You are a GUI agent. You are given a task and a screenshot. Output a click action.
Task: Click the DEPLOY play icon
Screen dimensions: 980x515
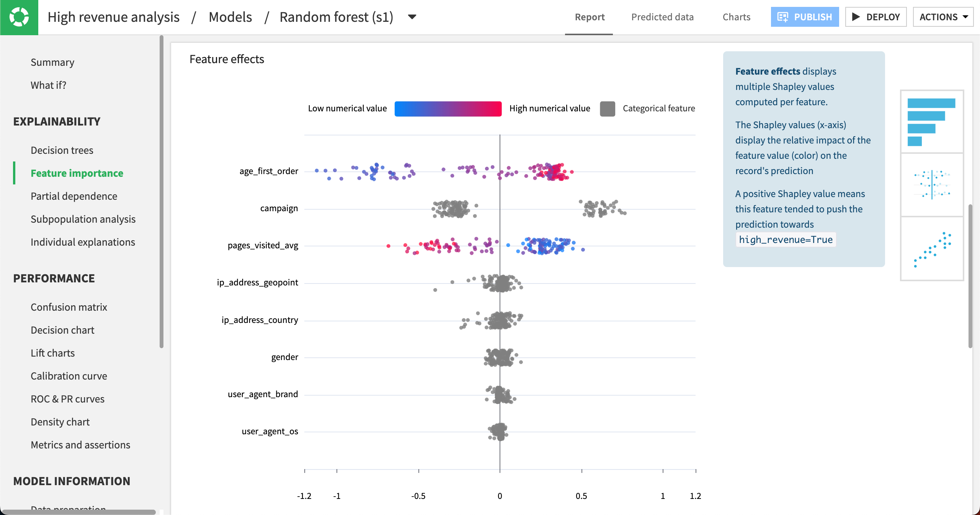click(x=856, y=17)
